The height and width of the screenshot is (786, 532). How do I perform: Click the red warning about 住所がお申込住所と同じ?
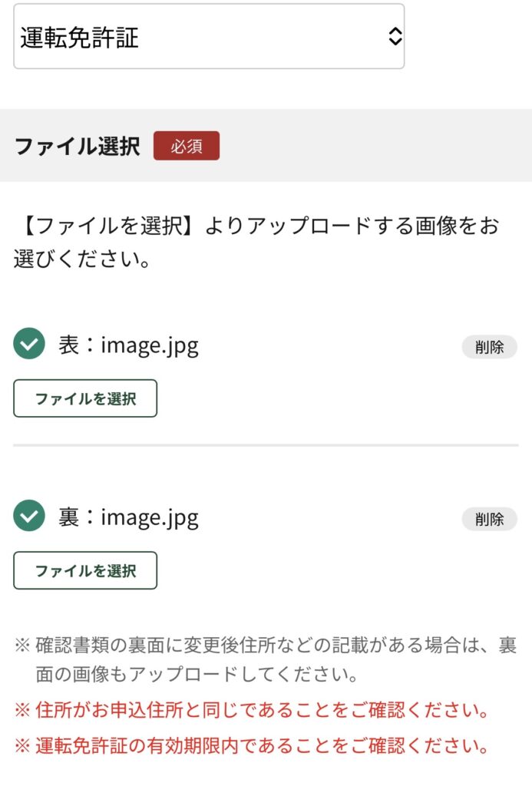[x=263, y=711]
